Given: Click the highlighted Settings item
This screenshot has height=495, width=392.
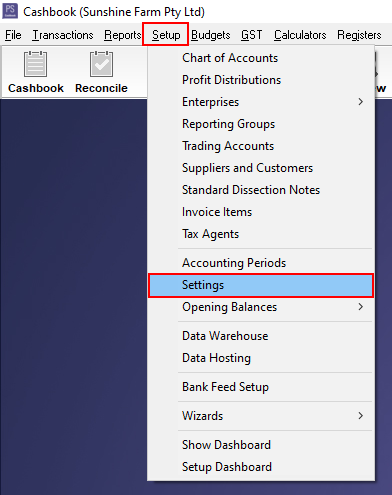Looking at the screenshot, I should [261, 285].
